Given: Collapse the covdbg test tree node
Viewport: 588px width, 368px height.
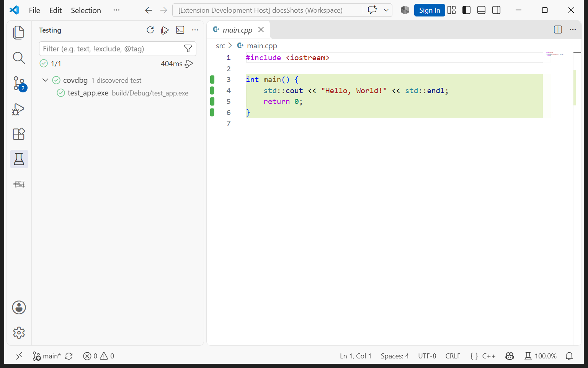Looking at the screenshot, I should pyautogui.click(x=45, y=80).
